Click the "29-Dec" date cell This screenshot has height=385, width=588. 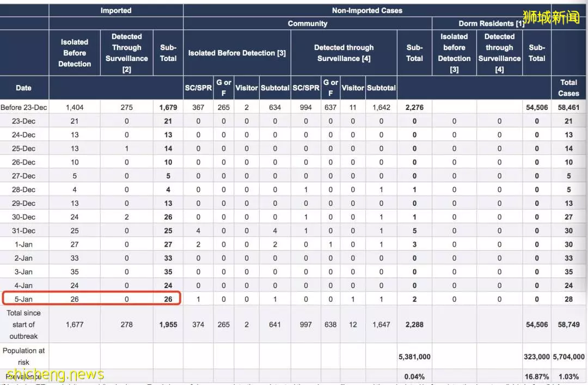(23, 203)
